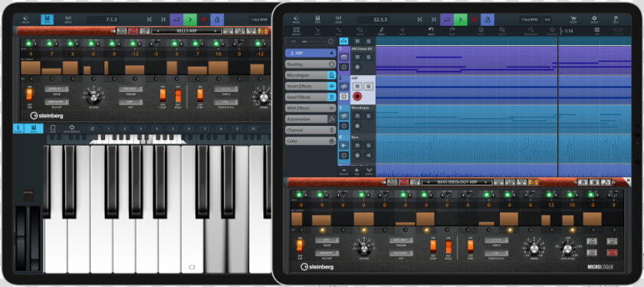Toggle metronome on the left iPad
Image resolution: width=644 pixels, height=287 pixels.
click(217, 19)
